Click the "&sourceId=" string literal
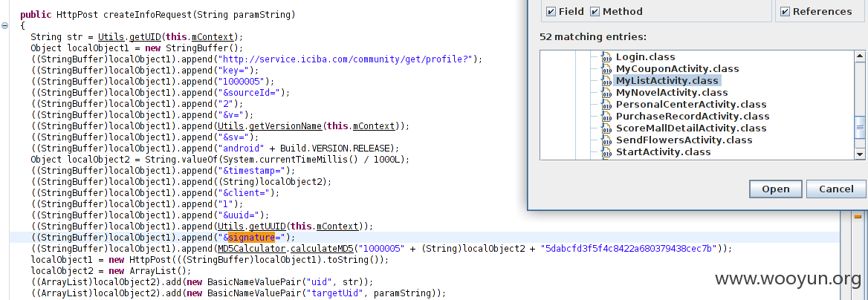868x300 pixels. tap(248, 92)
